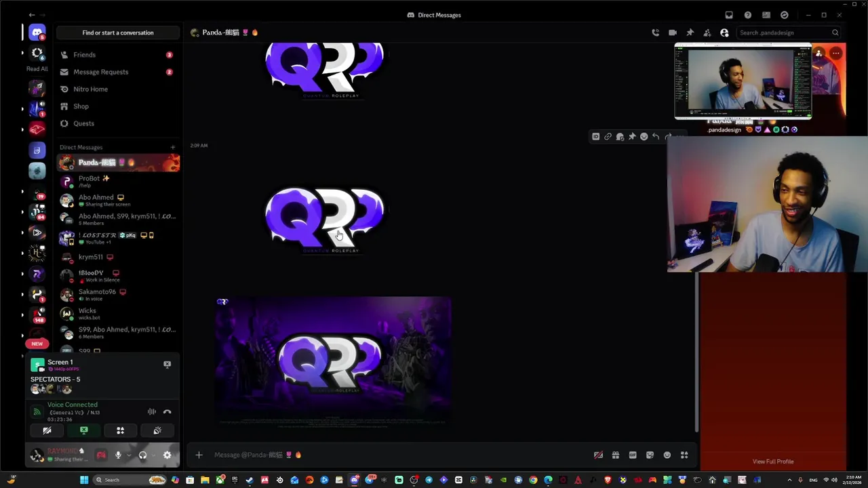Viewport: 868px width, 488px height.
Task: Click Windows taskbar Search box
Action: click(x=129, y=480)
